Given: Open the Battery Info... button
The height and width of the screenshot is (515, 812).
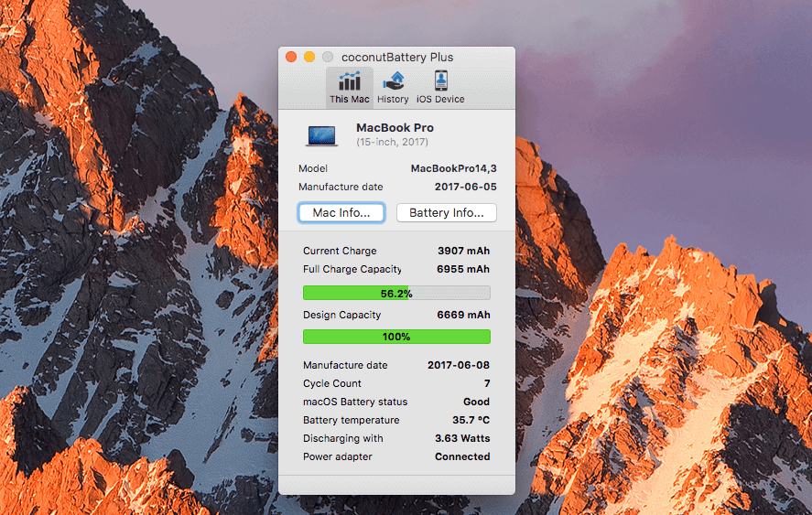Looking at the screenshot, I should [446, 213].
